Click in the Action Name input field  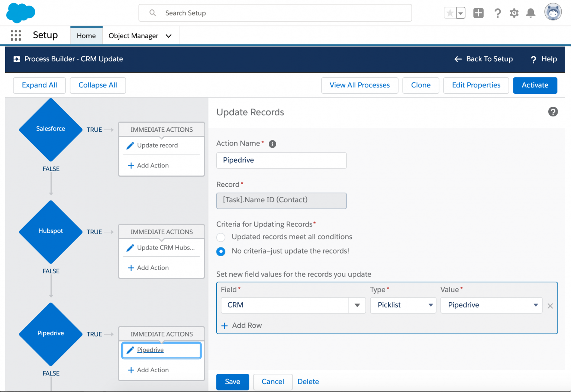(x=281, y=160)
